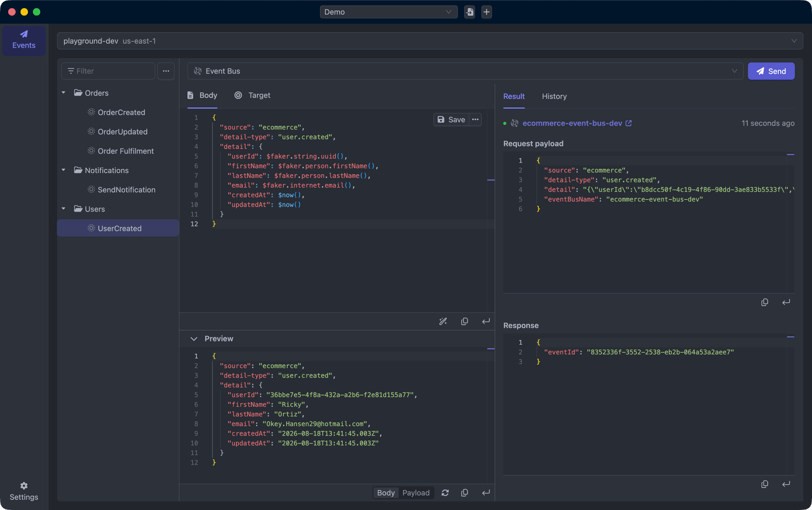Viewport: 812px width, 510px height.
Task: Click the Users folder label
Action: point(95,209)
